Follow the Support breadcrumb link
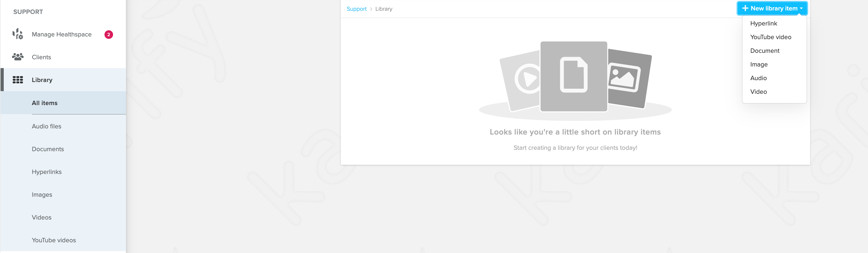The height and width of the screenshot is (253, 868). point(356,9)
